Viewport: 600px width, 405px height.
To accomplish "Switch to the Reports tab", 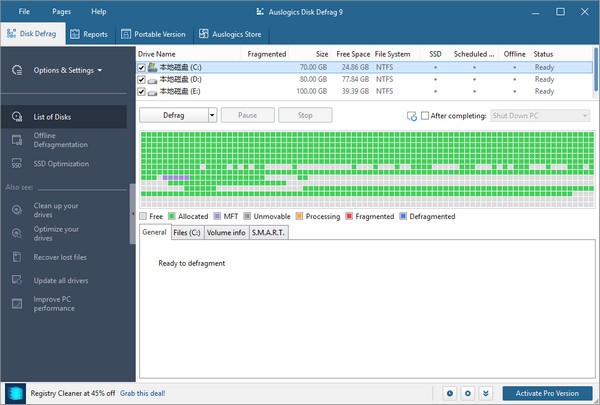I will click(90, 34).
